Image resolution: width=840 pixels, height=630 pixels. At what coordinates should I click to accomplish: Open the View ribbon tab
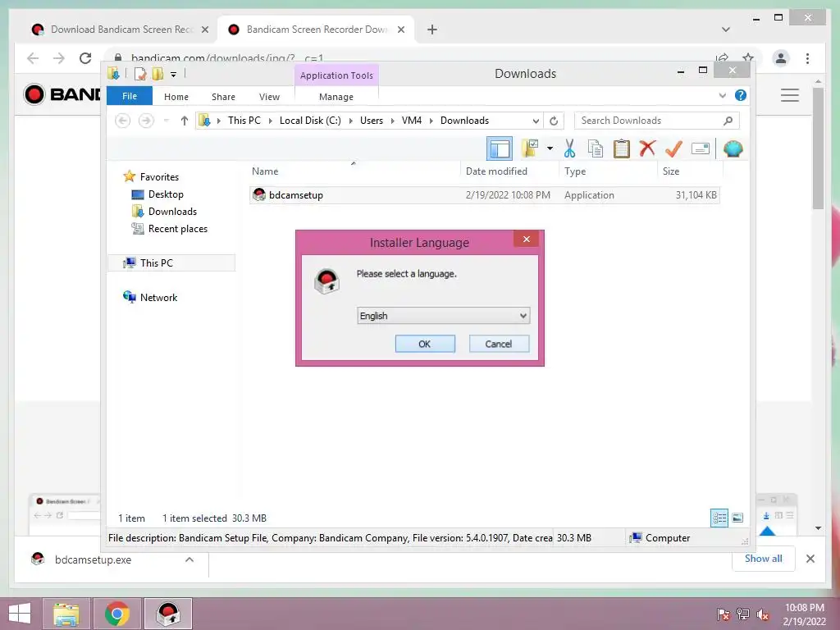269,97
